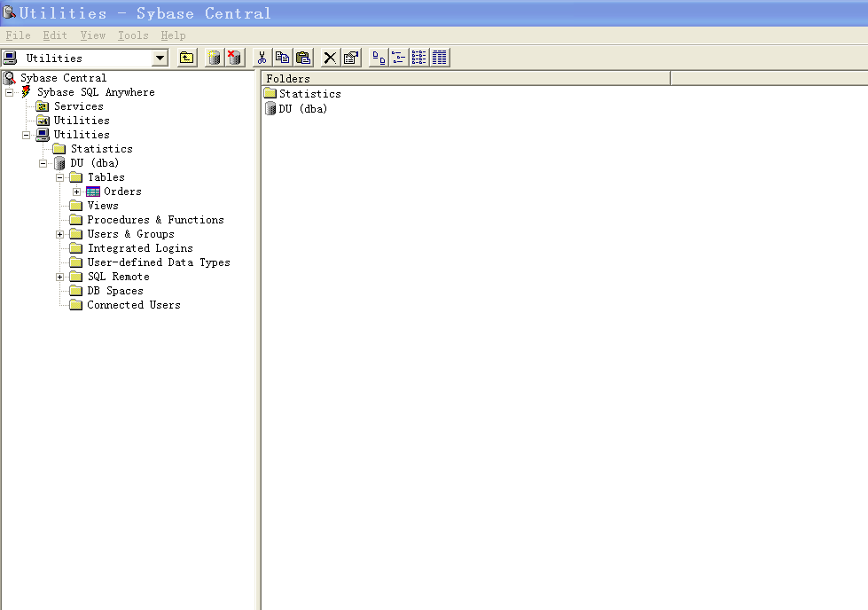The width and height of the screenshot is (868, 610).
Task: Expand the Orders table node
Action: pos(76,192)
